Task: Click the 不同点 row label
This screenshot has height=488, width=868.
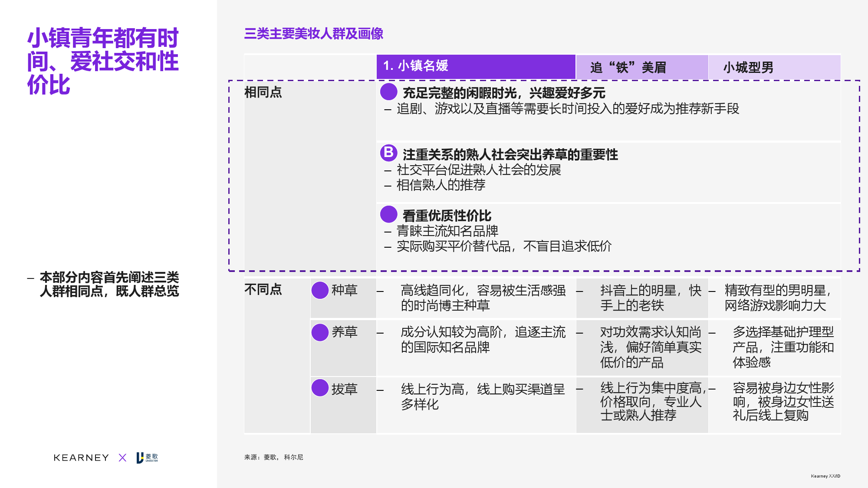Action: [263, 289]
